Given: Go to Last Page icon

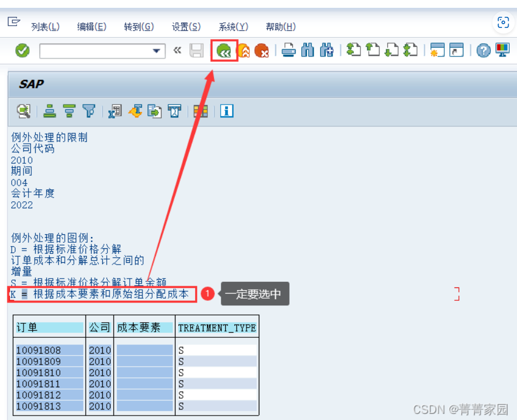Looking at the screenshot, I should pos(410,50).
